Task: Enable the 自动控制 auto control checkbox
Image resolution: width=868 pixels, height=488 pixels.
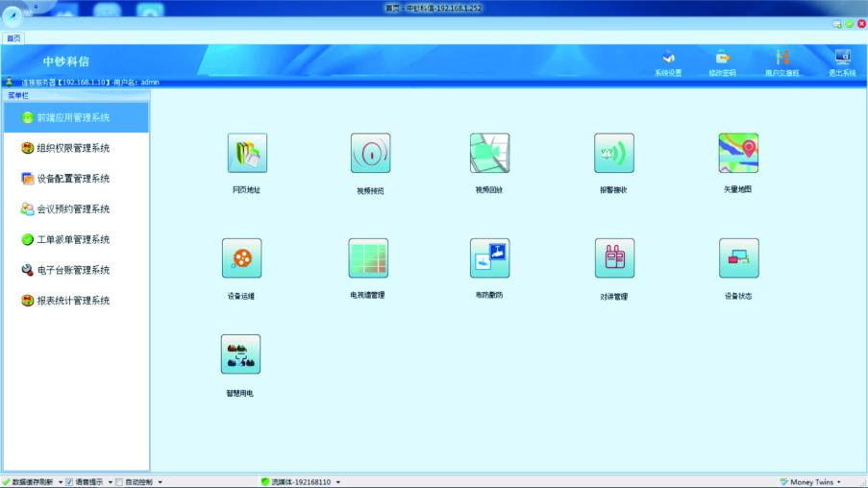Action: 119,482
